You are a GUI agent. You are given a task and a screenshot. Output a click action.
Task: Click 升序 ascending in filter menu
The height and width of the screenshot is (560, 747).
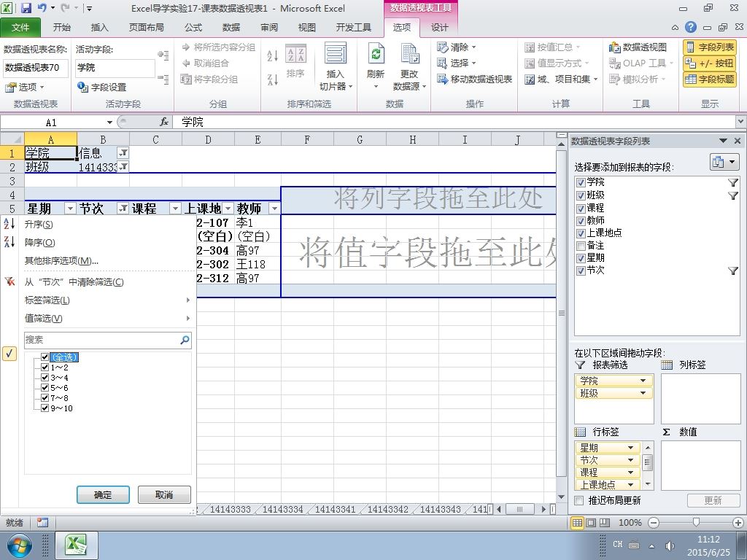(39, 225)
